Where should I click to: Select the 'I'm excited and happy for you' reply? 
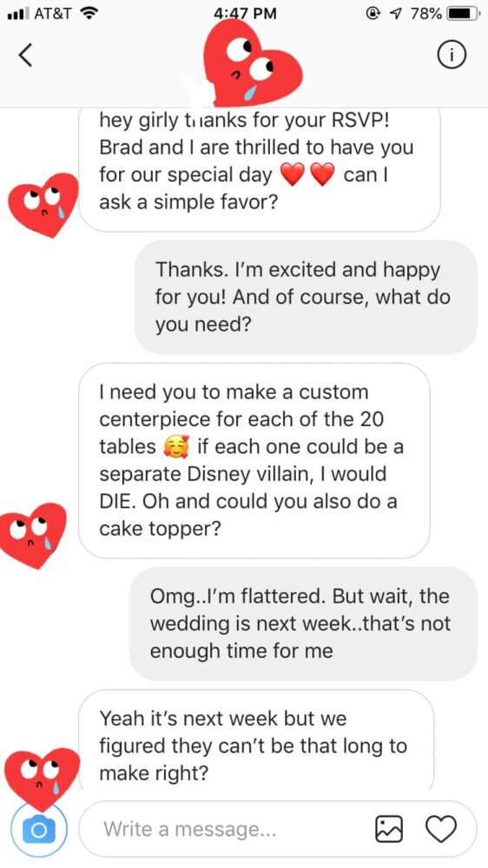[x=306, y=297]
